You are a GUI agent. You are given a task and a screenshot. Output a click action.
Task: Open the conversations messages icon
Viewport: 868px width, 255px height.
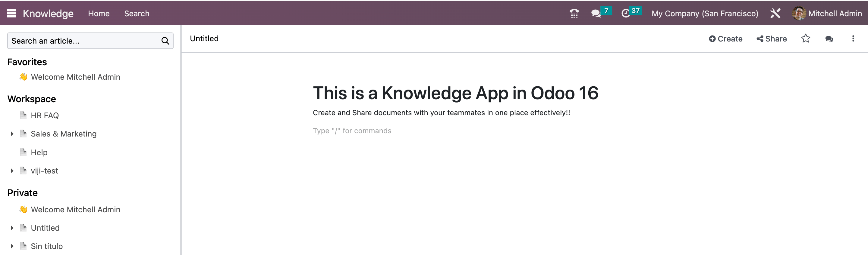pos(596,14)
